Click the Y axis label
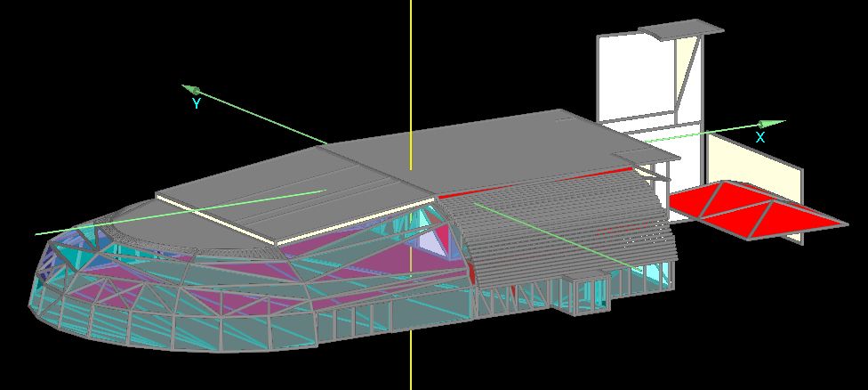 point(196,104)
